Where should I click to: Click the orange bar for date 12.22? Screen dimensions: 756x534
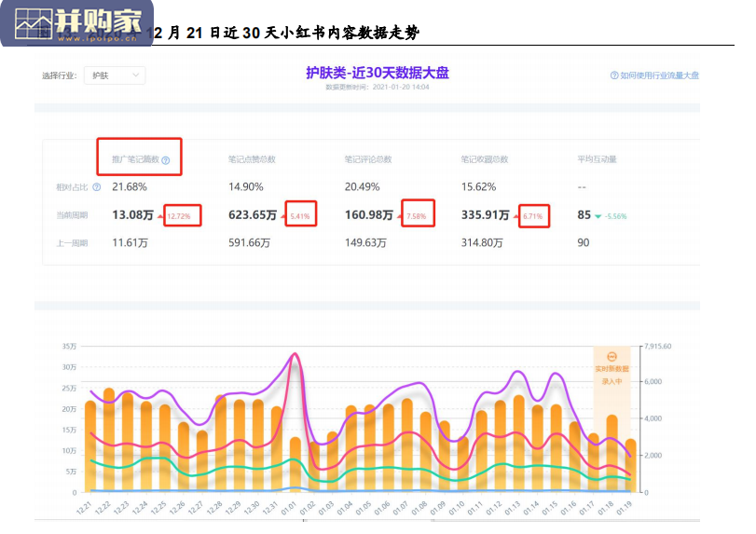109,440
